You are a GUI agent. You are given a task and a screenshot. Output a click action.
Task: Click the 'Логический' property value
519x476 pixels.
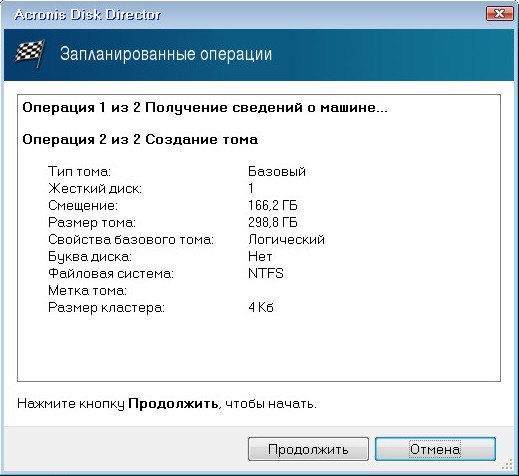286,239
